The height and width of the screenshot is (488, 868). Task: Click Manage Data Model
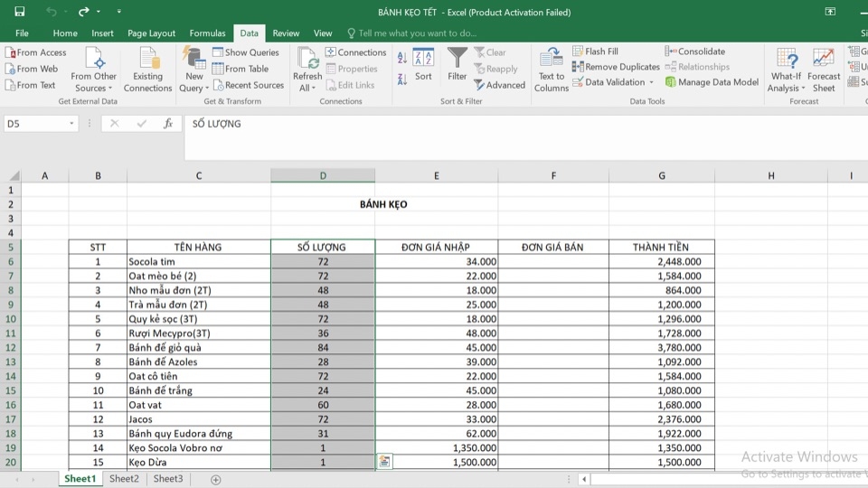(712, 82)
